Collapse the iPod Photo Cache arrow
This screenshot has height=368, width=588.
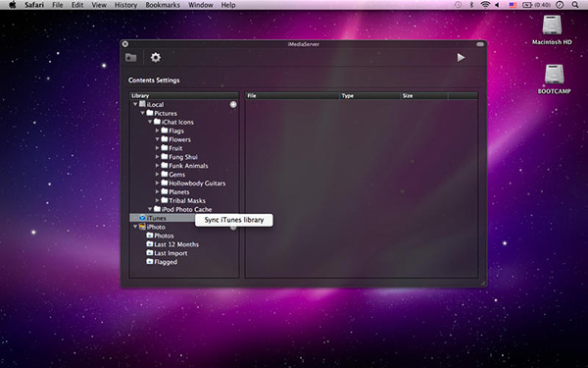click(150, 209)
